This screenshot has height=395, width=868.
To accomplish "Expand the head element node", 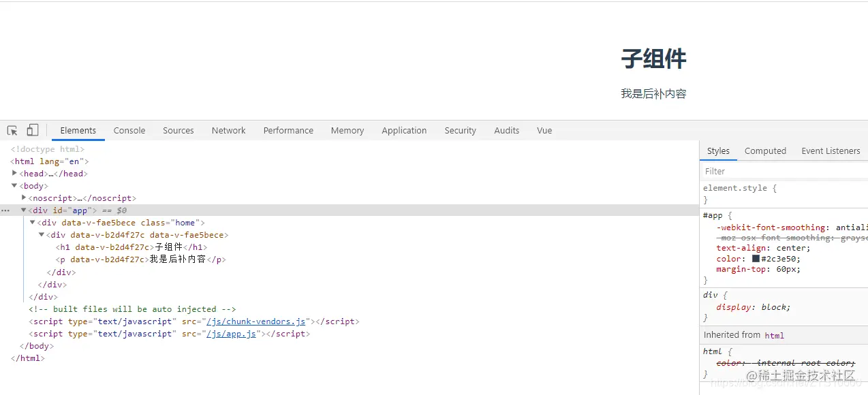I will coord(15,173).
